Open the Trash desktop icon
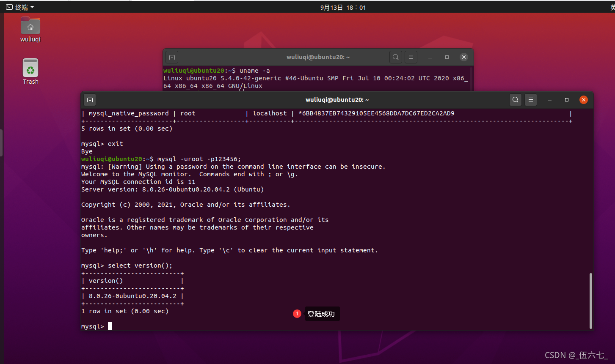The height and width of the screenshot is (364, 615). 30,71
